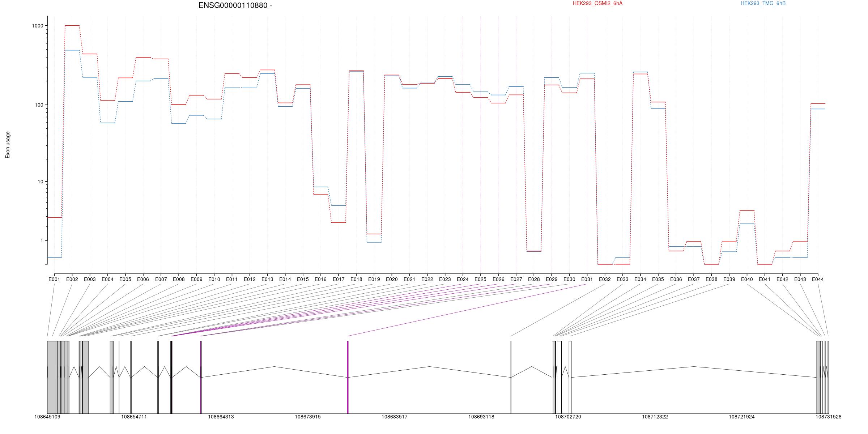Click genomic coordinate 108721924
The height and width of the screenshot is (434, 868).
[742, 417]
